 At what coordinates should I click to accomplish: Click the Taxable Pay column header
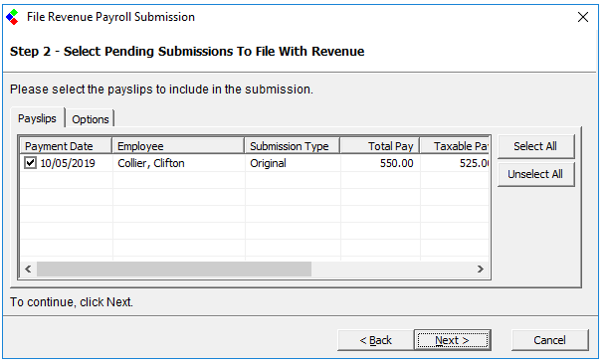[455, 146]
